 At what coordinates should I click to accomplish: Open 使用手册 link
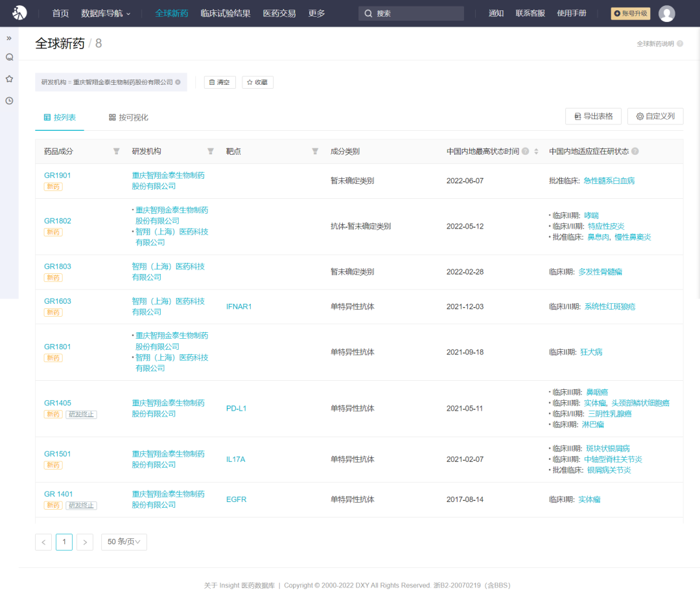[572, 14]
